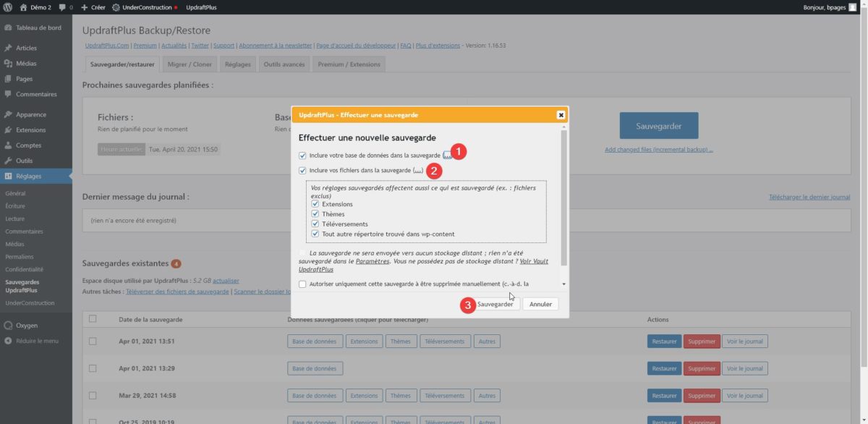This screenshot has height=424, width=868.
Task: Open the Twitter link under the title
Action: tap(200, 45)
